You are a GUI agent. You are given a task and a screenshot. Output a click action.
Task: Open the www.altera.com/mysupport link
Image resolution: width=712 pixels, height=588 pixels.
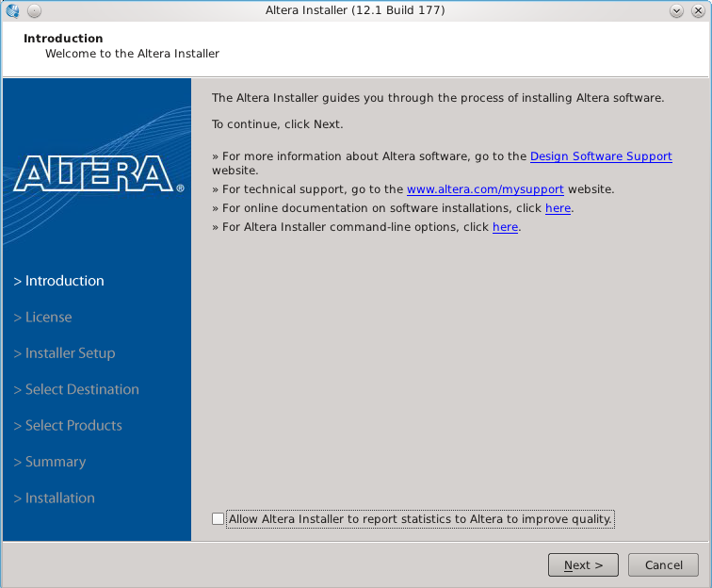[485, 189]
